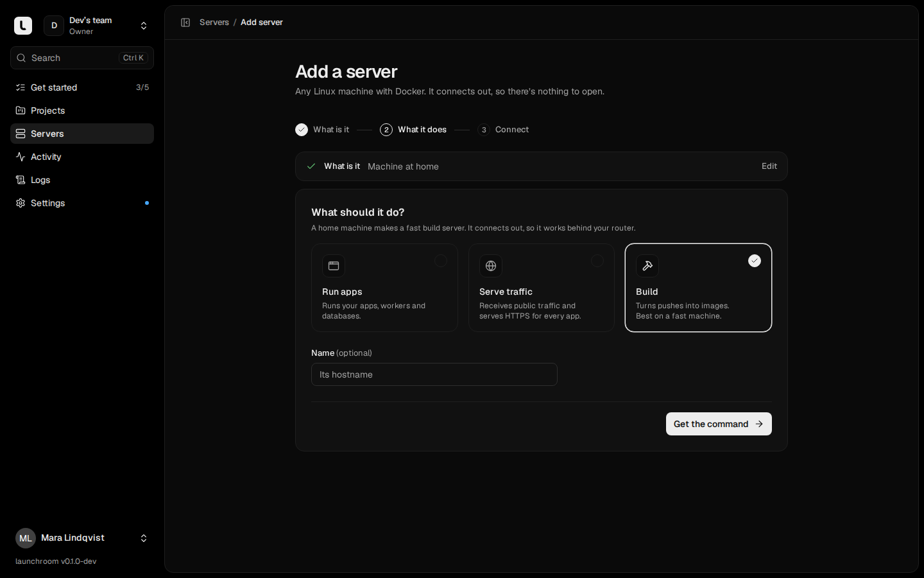Click the blue dot beside Settings

pyautogui.click(x=147, y=203)
